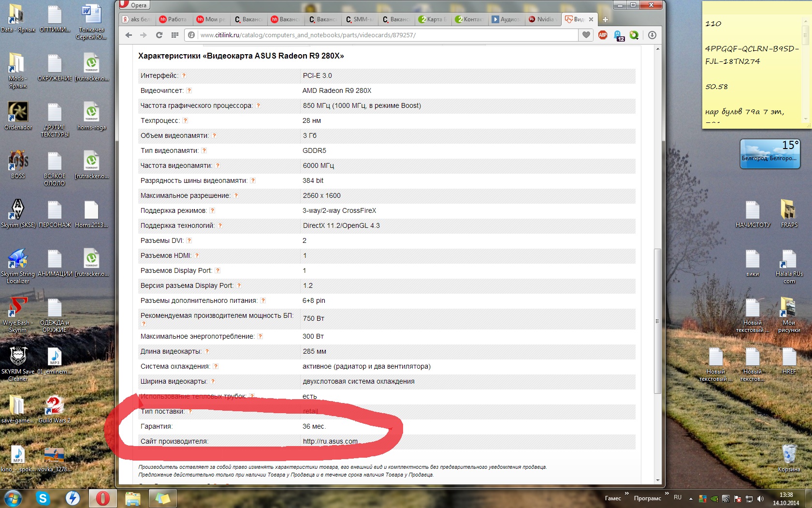Click the site info globe icon
The width and height of the screenshot is (812, 508).
point(191,35)
